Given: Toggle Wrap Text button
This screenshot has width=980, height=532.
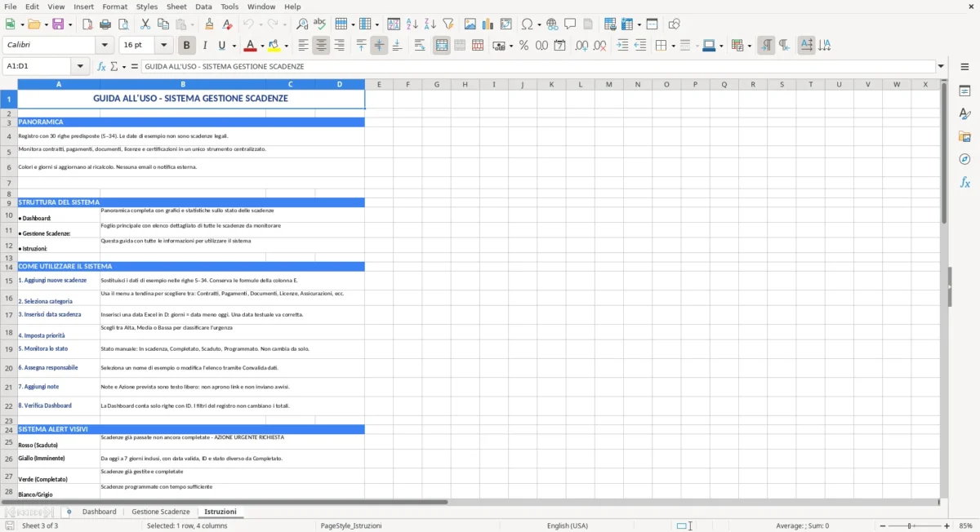Looking at the screenshot, I should point(420,46).
